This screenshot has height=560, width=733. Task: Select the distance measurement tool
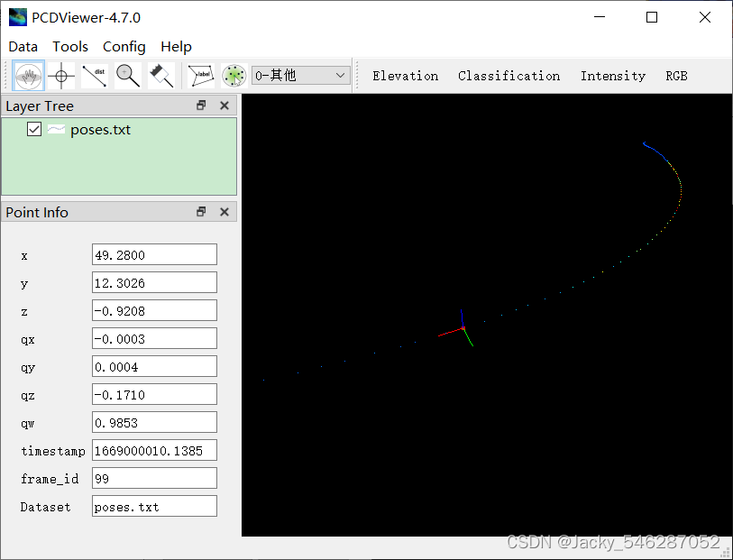(95, 75)
